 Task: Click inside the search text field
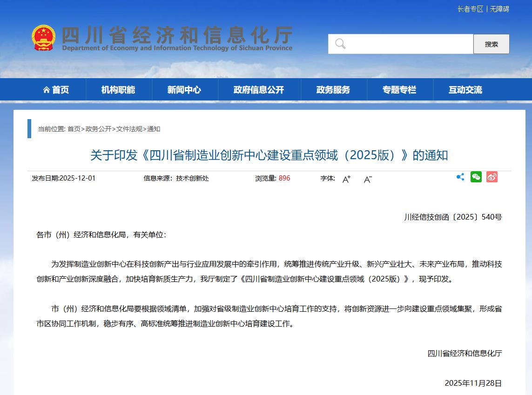pyautogui.click(x=410, y=44)
